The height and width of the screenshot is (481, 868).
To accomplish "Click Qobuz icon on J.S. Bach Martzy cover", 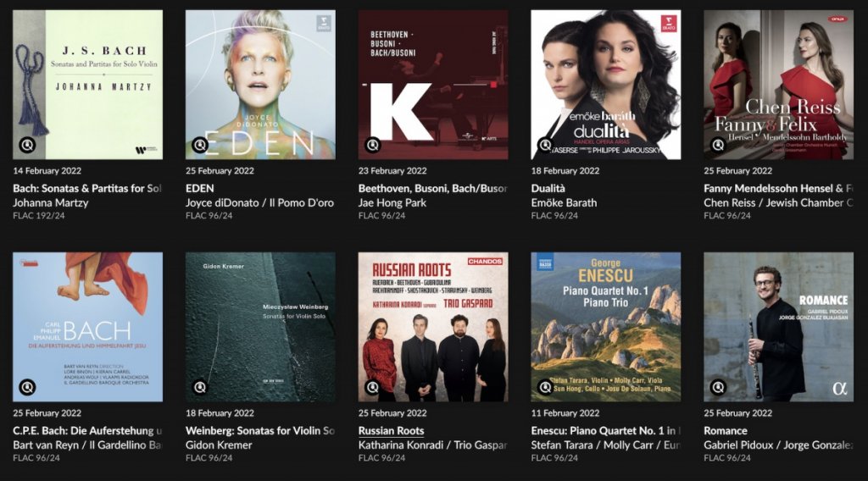I will (27, 145).
